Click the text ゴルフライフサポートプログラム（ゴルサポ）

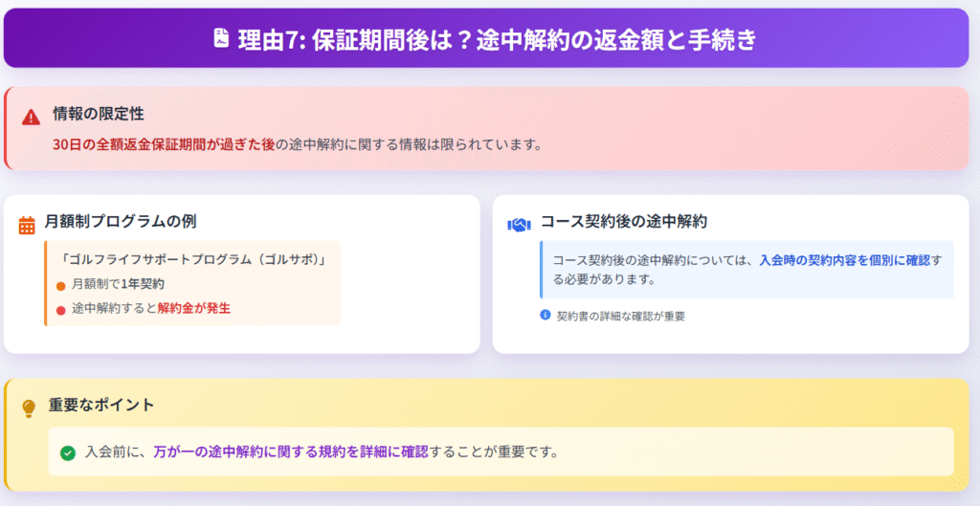coord(193,259)
